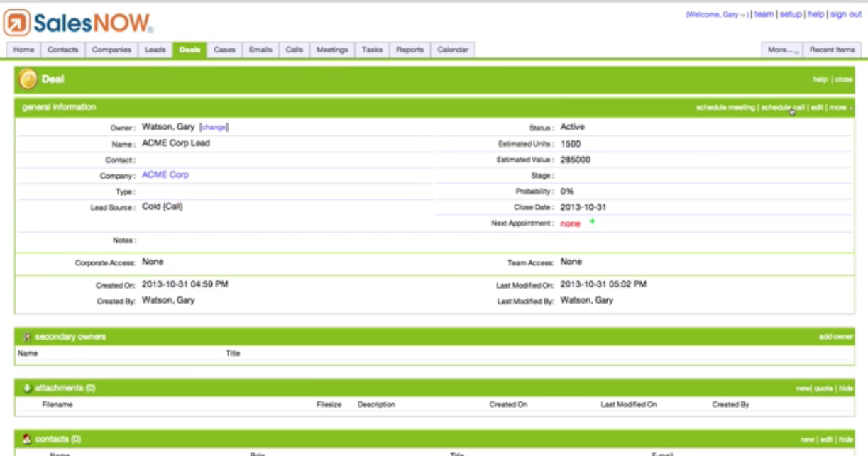Click the deal name ACME Corp Lead
This screenshot has height=456, width=868.
(x=176, y=143)
